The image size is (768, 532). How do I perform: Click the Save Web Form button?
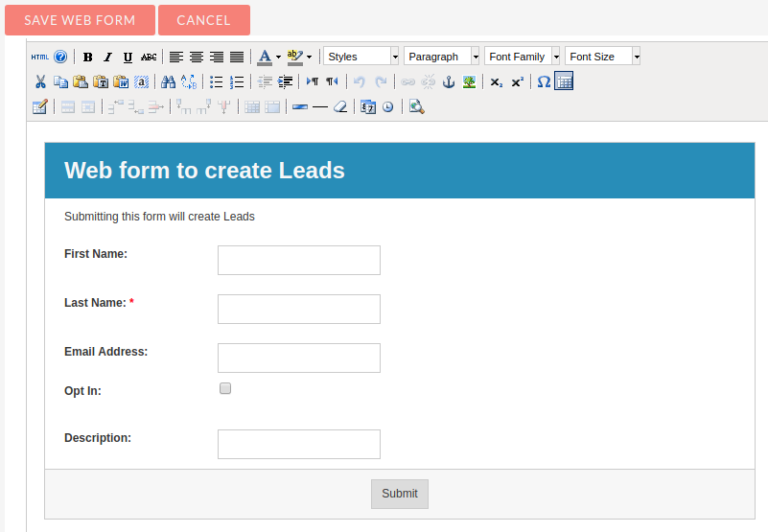79,20
